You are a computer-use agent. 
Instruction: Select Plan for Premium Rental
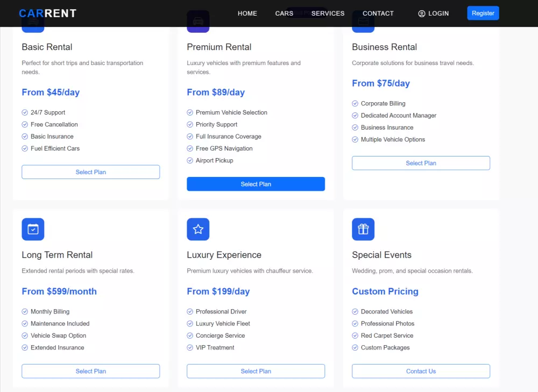coord(256,184)
